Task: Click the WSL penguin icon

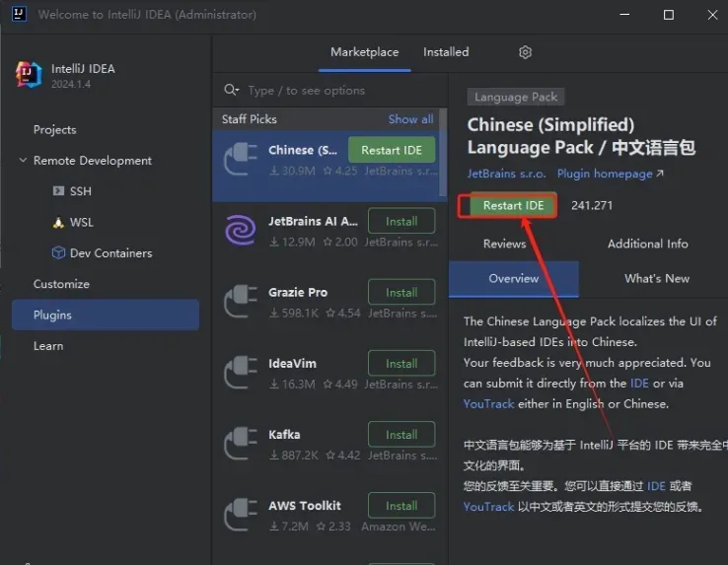Action: pos(58,222)
